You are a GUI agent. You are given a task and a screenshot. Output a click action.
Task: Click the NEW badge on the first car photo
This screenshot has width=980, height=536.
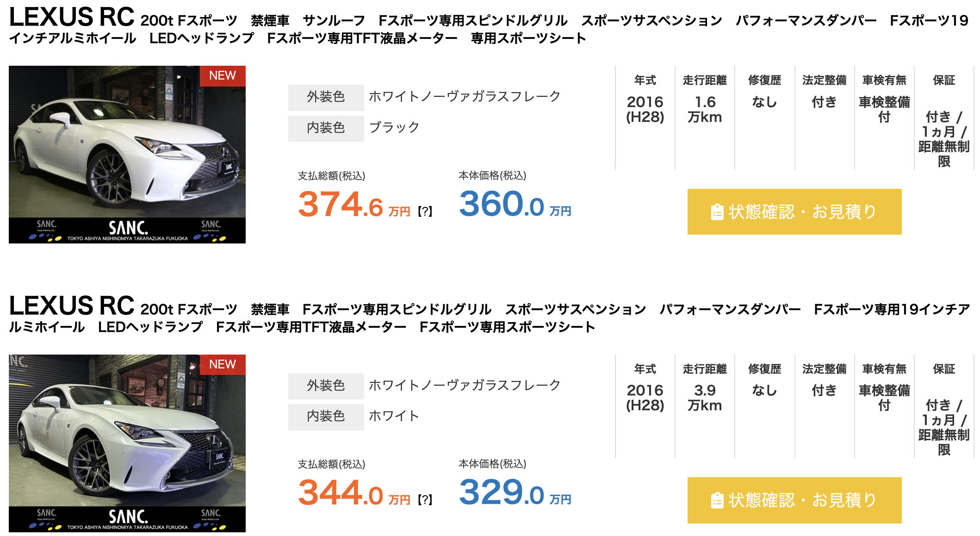[223, 75]
